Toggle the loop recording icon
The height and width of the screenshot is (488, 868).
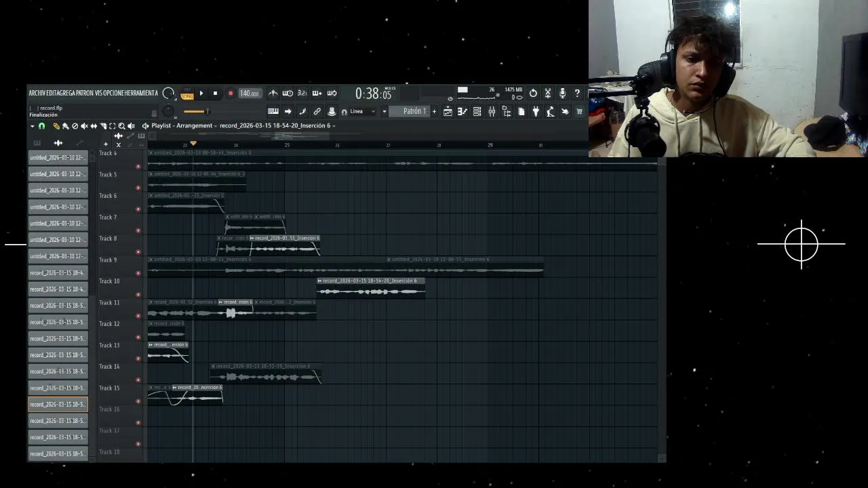point(332,94)
